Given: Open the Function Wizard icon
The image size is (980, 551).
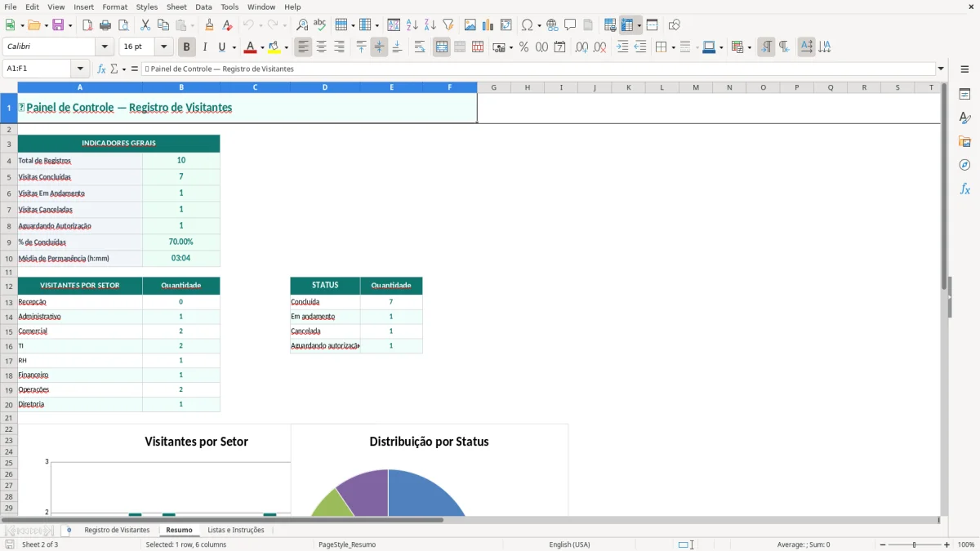Looking at the screenshot, I should click(101, 69).
